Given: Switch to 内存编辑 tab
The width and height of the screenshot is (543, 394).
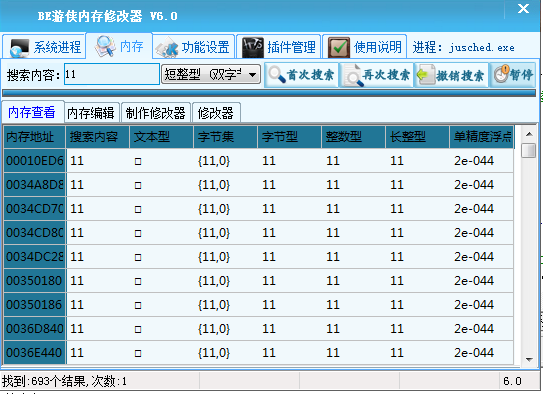Looking at the screenshot, I should pos(92,113).
